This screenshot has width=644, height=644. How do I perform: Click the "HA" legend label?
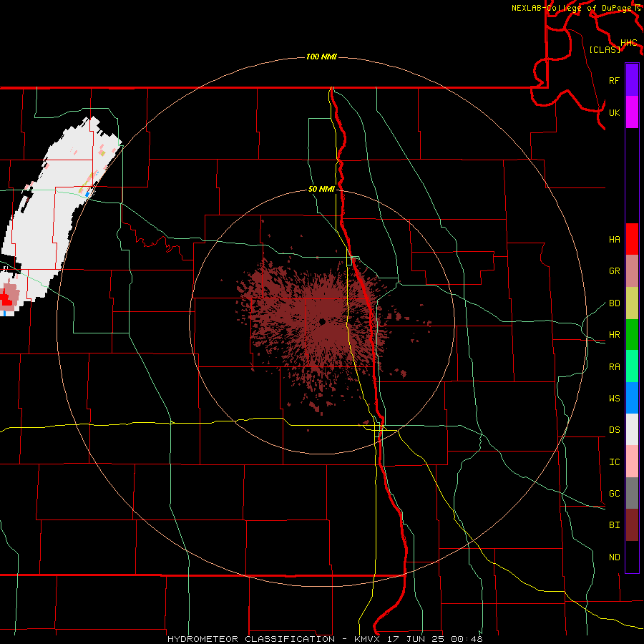tap(614, 239)
